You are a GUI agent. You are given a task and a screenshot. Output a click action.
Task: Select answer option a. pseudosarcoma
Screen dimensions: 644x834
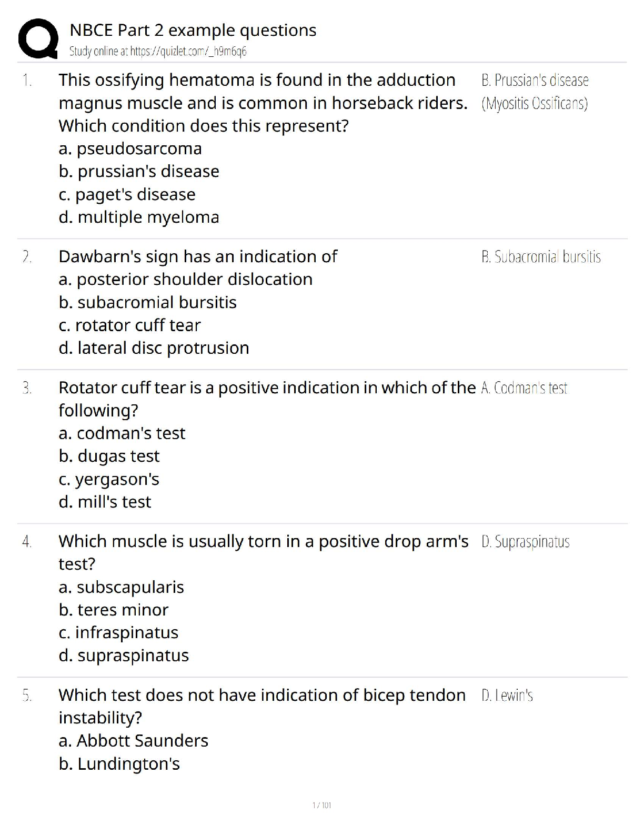(x=130, y=148)
